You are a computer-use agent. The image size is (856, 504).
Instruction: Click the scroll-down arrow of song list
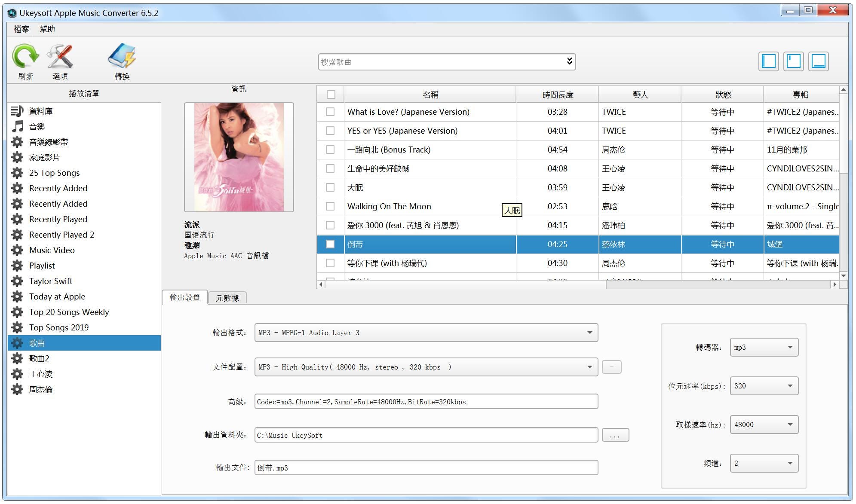click(843, 276)
